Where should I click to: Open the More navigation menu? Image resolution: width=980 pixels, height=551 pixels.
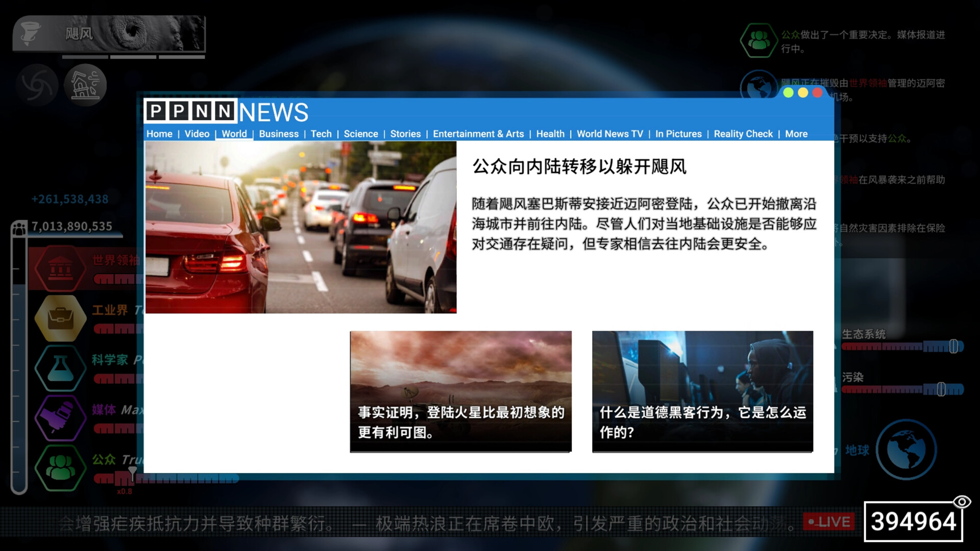(x=796, y=134)
